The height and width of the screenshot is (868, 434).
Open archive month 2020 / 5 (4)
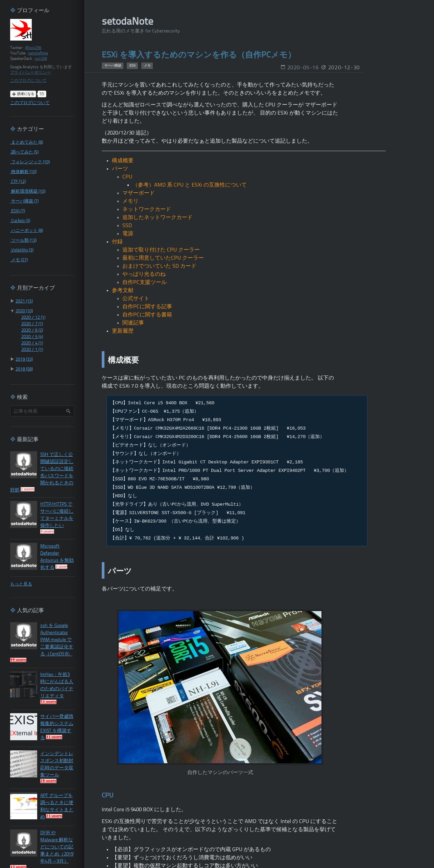(32, 336)
